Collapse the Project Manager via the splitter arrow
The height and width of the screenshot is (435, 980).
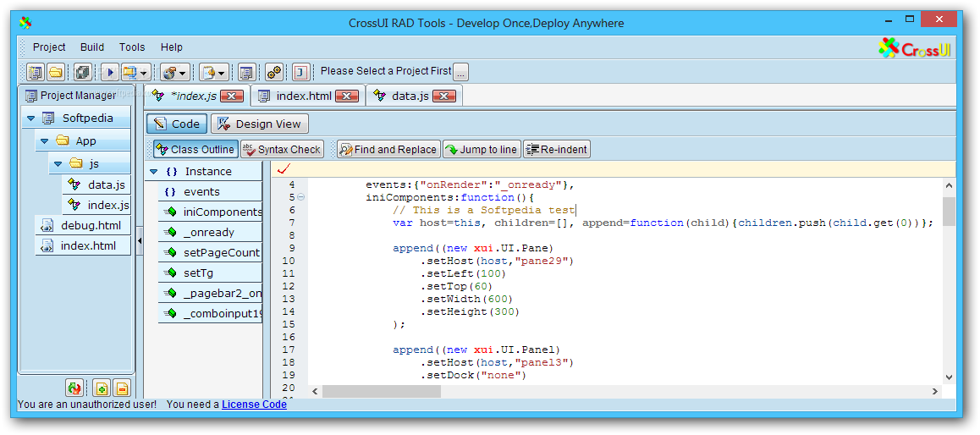point(140,240)
